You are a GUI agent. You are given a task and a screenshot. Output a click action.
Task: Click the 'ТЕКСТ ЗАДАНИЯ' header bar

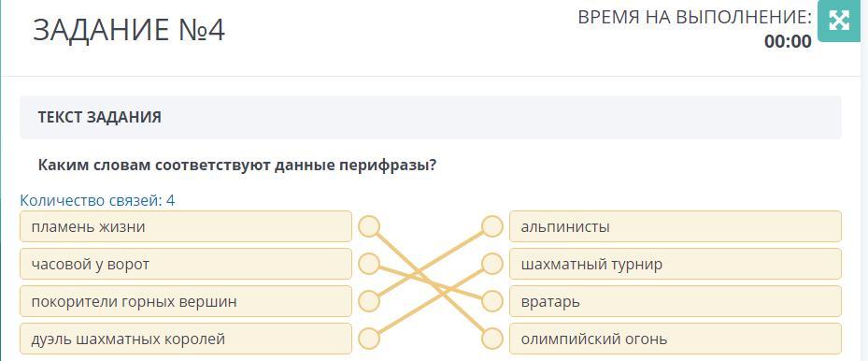tap(431, 118)
